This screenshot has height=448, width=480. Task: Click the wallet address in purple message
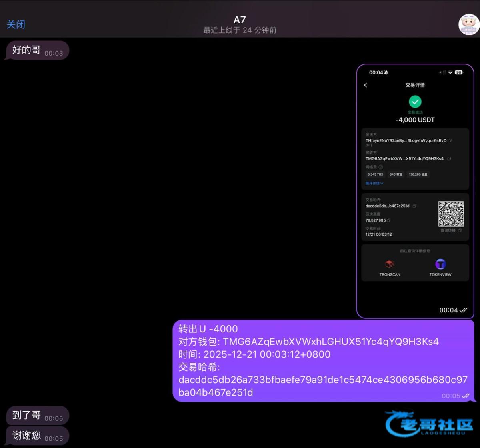[x=331, y=342]
